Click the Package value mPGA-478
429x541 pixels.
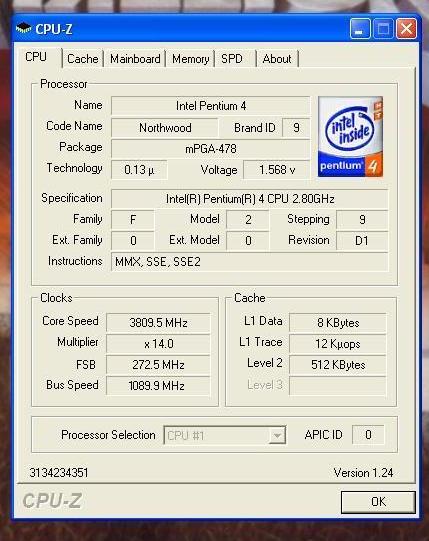click(x=211, y=149)
